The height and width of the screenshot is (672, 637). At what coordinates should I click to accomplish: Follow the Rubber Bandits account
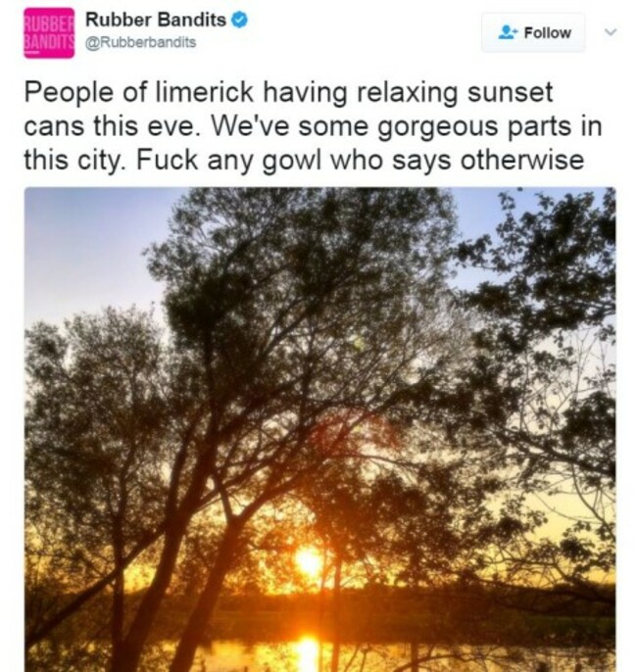[533, 32]
